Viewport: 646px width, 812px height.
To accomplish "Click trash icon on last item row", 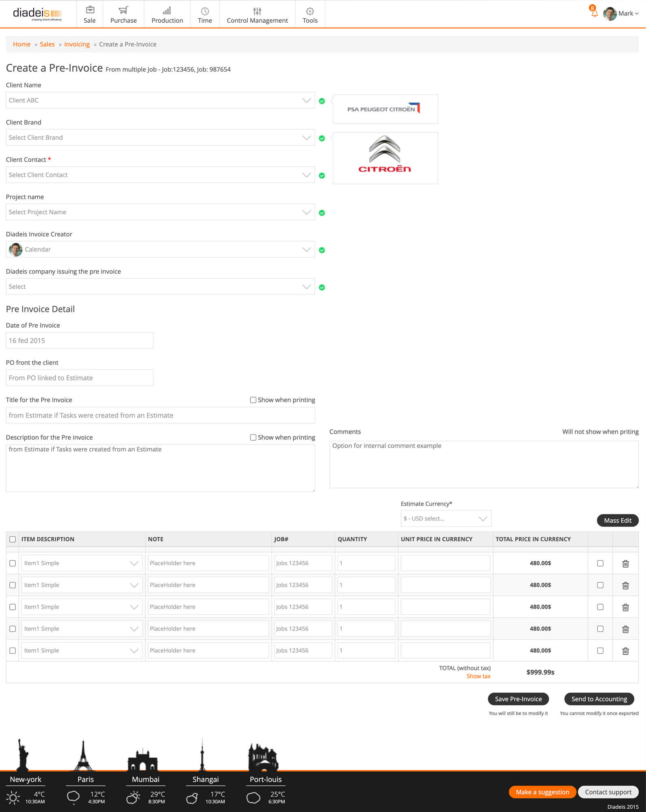I will (x=625, y=651).
